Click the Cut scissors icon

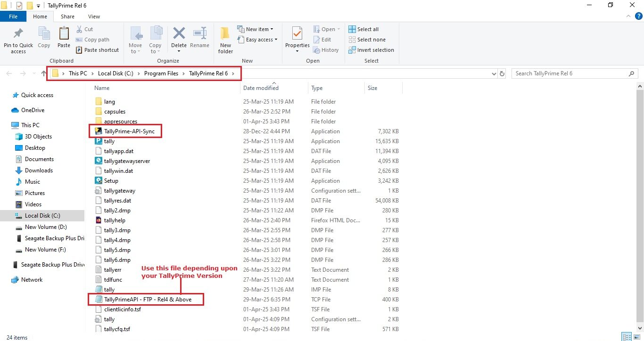[x=79, y=29]
